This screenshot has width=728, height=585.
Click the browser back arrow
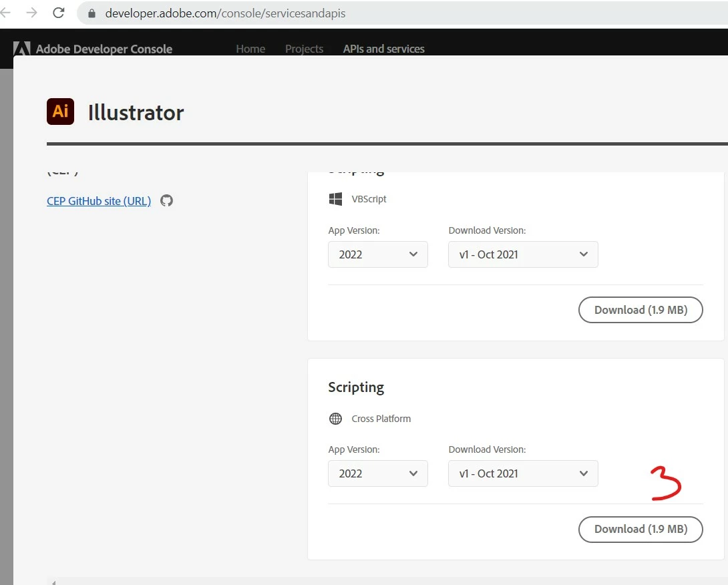(5, 13)
